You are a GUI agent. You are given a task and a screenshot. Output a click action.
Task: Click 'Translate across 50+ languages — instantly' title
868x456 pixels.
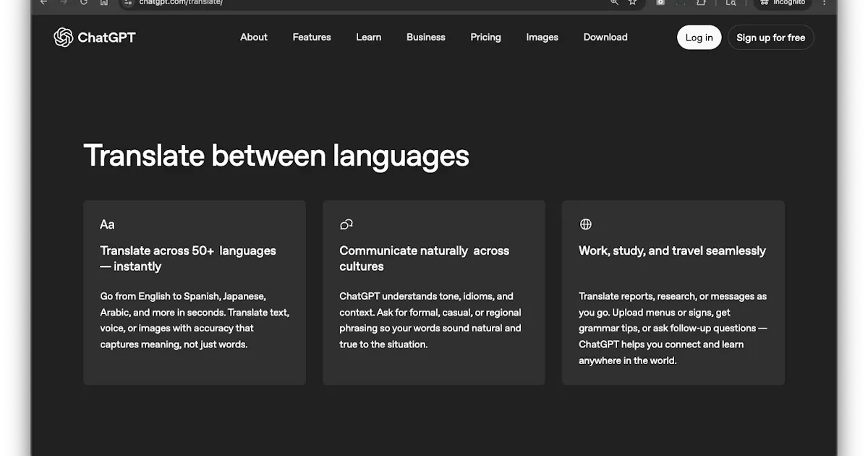coord(188,258)
